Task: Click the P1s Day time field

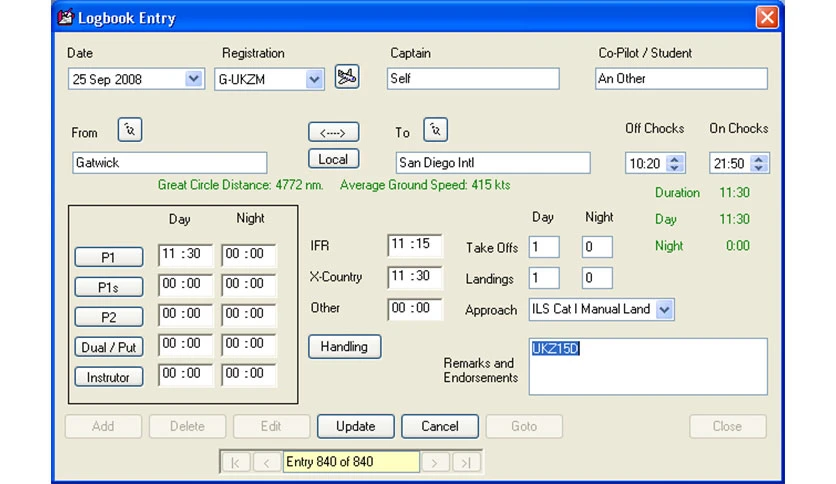Action: (x=185, y=285)
